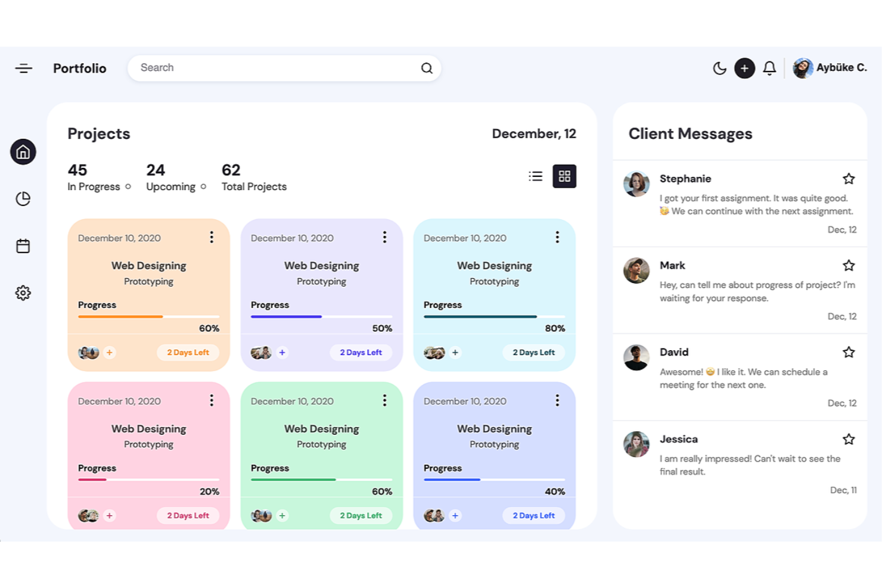The width and height of the screenshot is (882, 588).
Task: Click the notification bell icon
Action: [x=769, y=68]
